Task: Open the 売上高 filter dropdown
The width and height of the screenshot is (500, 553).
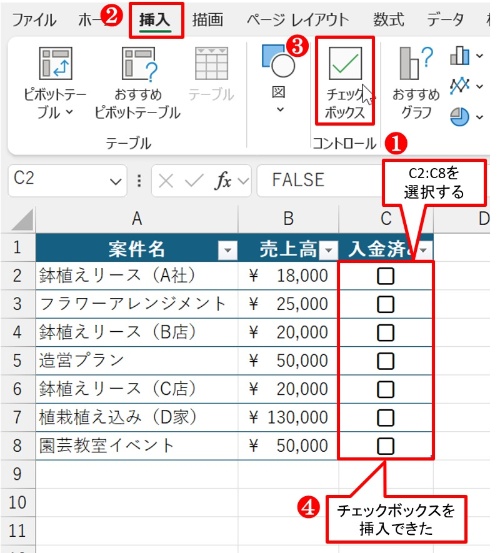Action: point(328,251)
